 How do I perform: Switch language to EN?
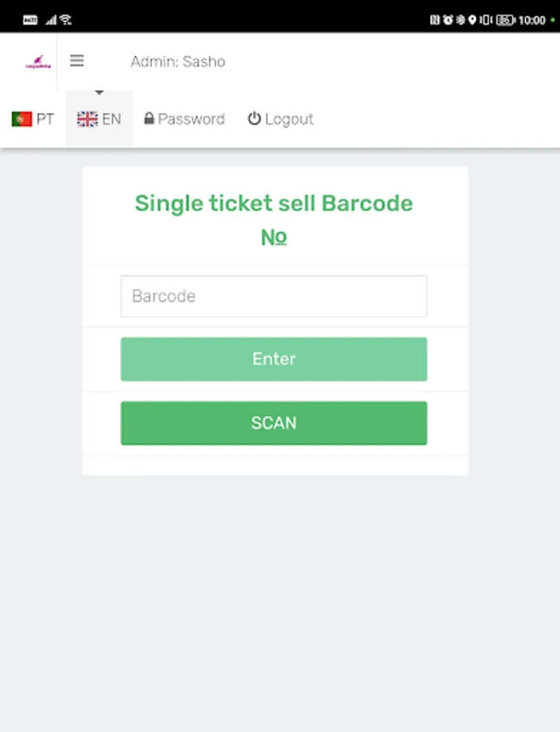click(x=99, y=120)
